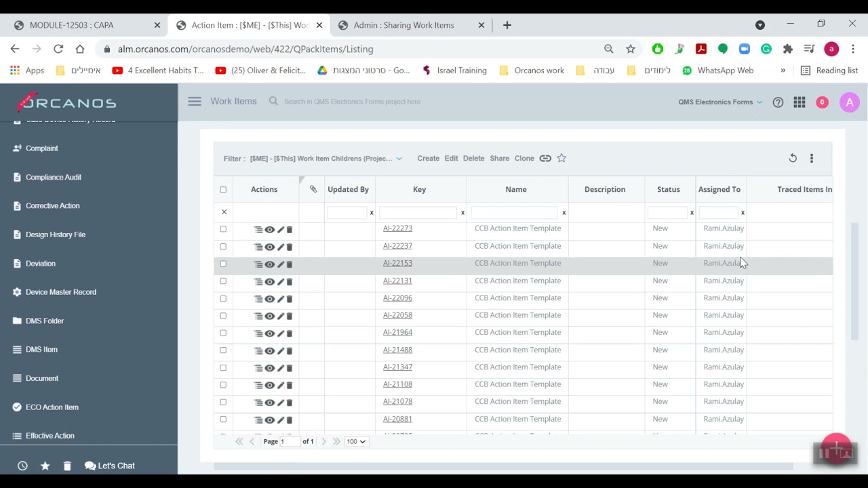The width and height of the screenshot is (868, 488).
Task: Mark filter as favorite with star icon
Action: pyautogui.click(x=561, y=158)
